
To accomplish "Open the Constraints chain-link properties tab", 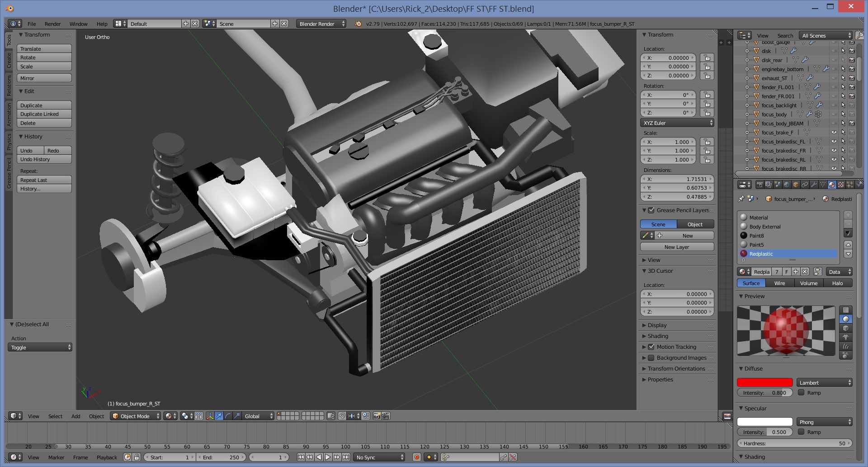I will pyautogui.click(x=805, y=185).
